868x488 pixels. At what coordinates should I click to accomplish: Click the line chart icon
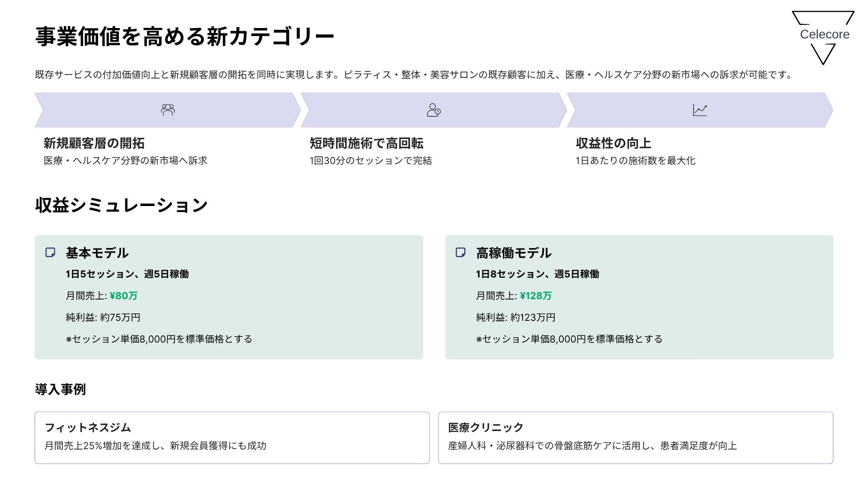tap(700, 110)
